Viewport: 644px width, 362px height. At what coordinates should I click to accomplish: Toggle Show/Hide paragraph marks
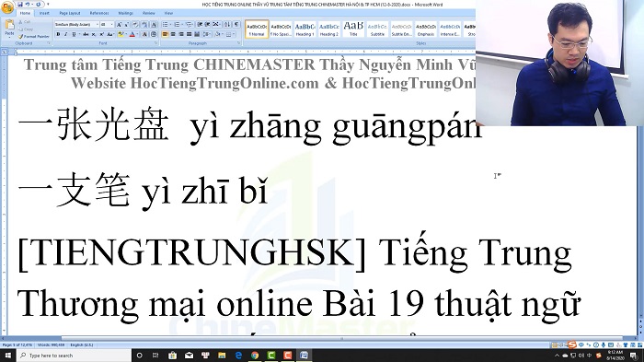click(236, 24)
